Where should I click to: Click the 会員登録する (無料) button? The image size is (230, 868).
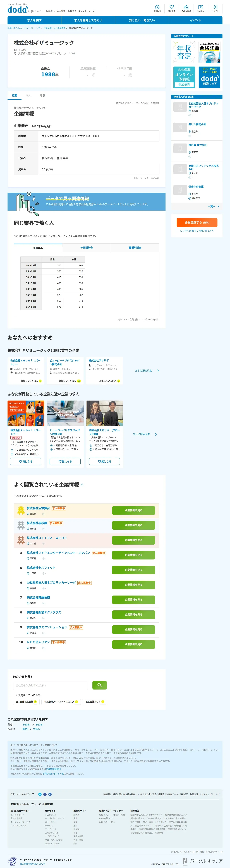[x=197, y=222]
